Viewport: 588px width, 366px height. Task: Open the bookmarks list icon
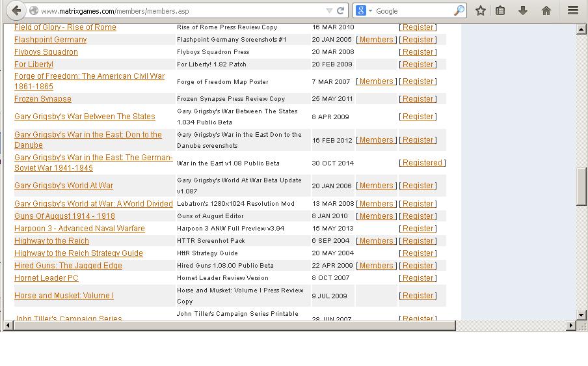point(500,10)
